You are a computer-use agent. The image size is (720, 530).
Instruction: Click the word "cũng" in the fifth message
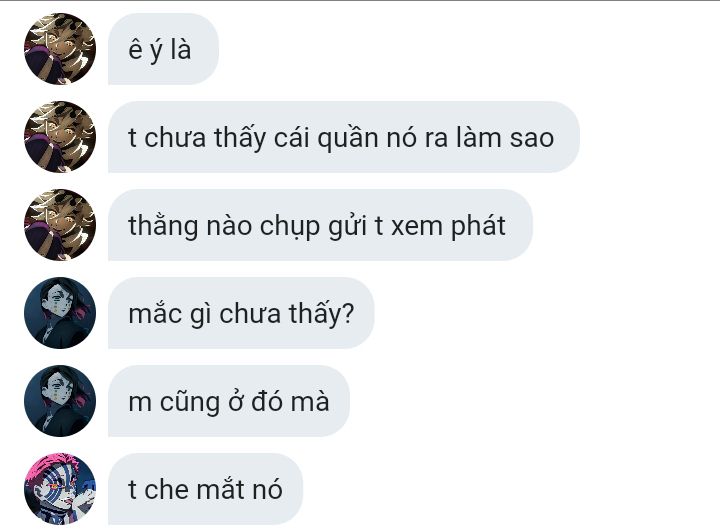(x=190, y=402)
